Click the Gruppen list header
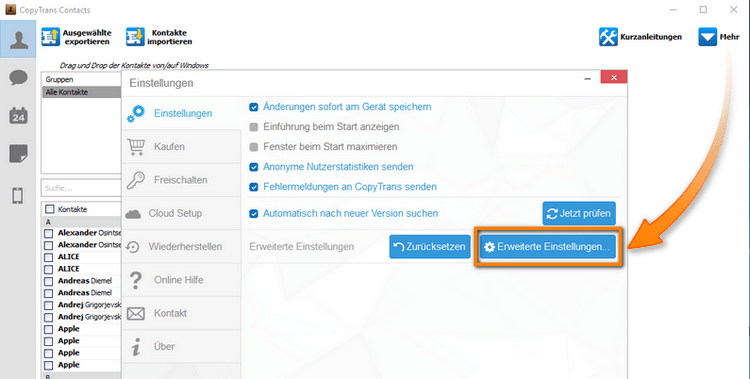This screenshot has width=750, height=379. pos(82,79)
